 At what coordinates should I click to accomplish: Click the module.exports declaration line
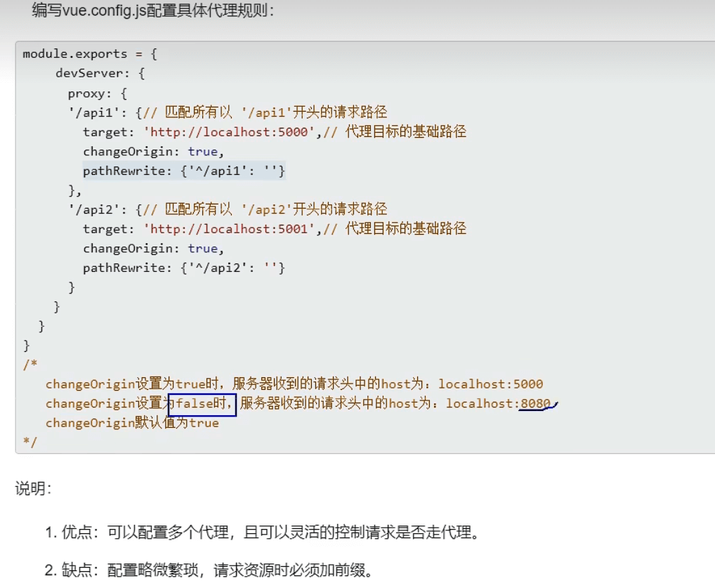pos(84,53)
